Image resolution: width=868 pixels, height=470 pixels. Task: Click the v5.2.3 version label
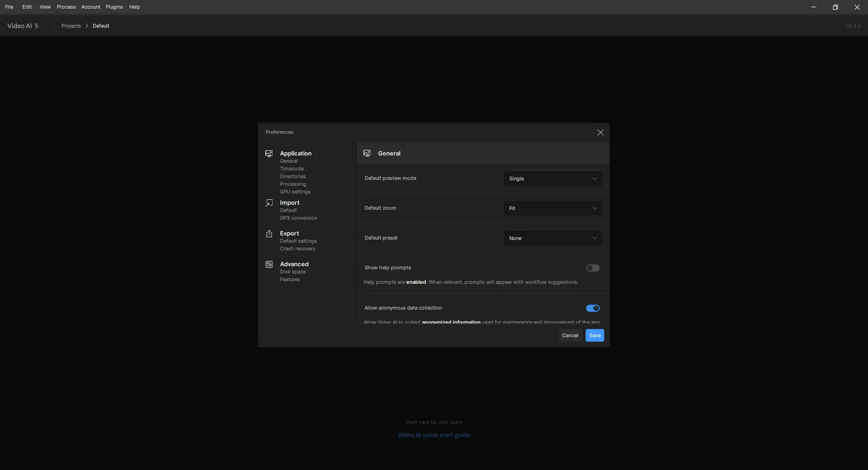point(853,26)
